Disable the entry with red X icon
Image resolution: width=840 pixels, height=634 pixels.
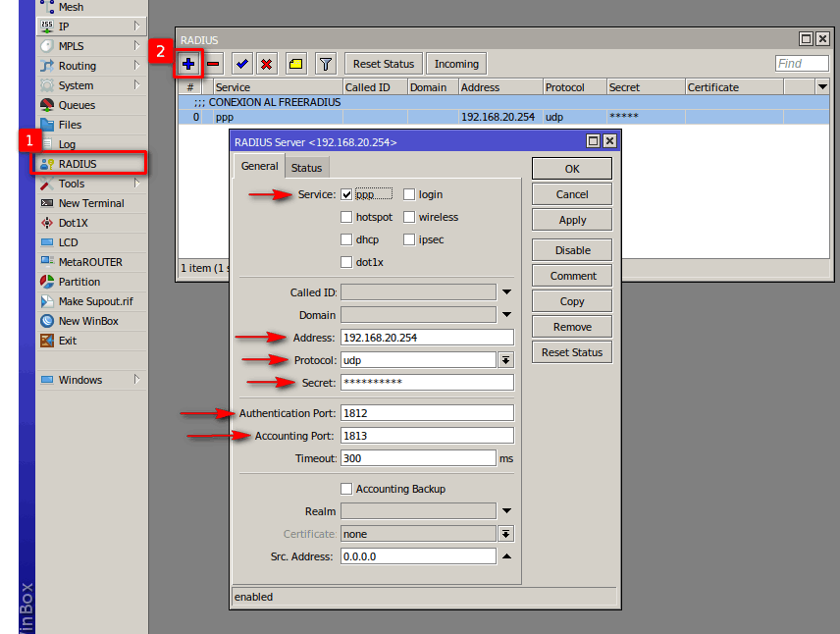coord(266,63)
